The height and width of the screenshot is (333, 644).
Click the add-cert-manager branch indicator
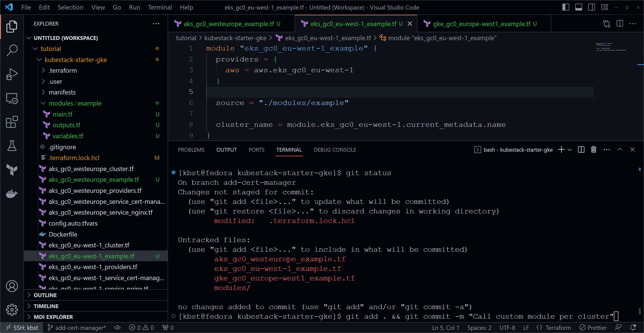point(77,327)
